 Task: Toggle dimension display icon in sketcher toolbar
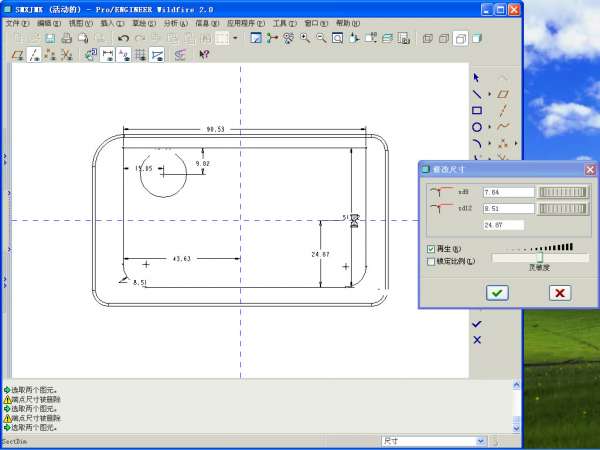coord(108,55)
